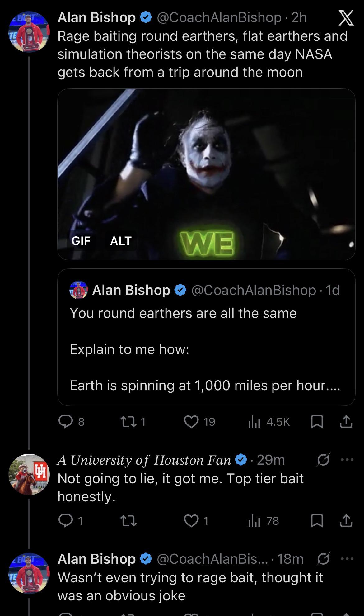Open the @CoachAlanBishop handle on the main post
Image resolution: width=364 pixels, height=616 pixels.
coord(219,18)
